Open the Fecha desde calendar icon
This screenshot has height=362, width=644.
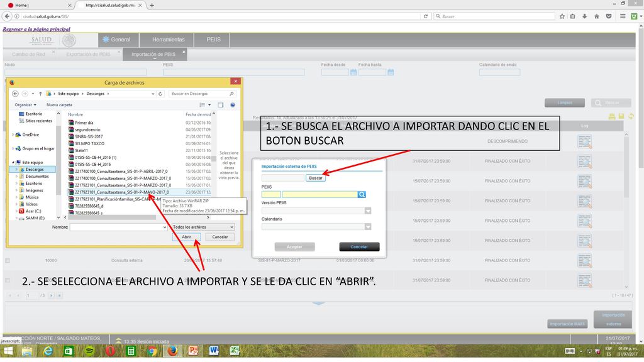[x=353, y=72]
